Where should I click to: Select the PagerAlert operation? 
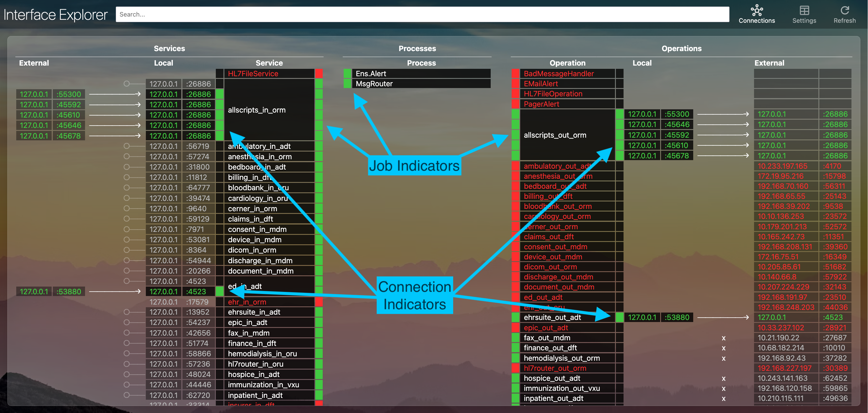point(541,104)
